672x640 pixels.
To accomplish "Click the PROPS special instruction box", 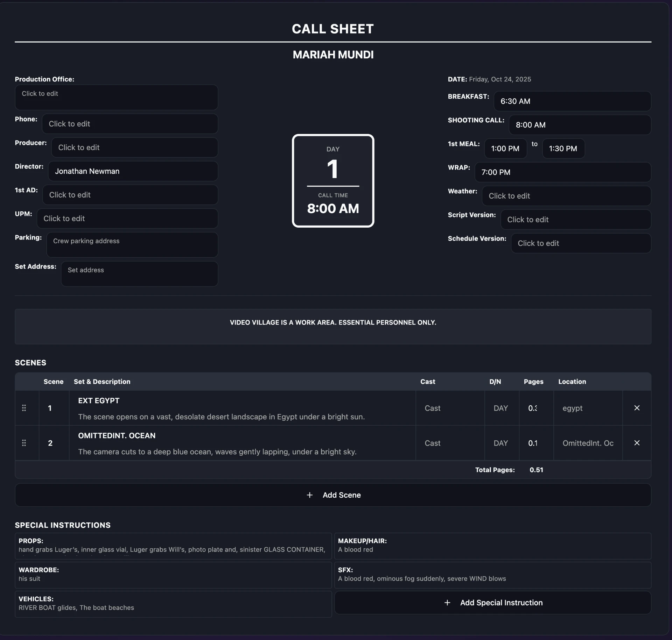I will coord(173,546).
